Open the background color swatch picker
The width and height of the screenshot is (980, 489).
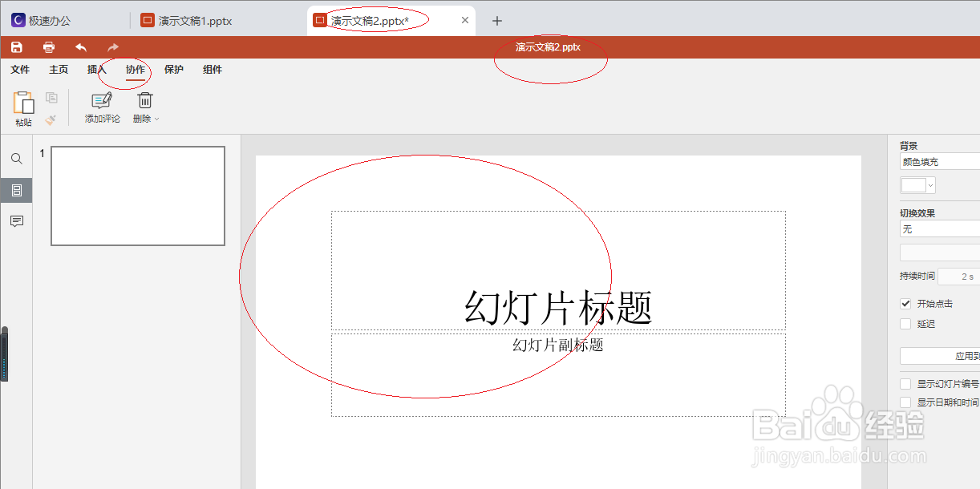(916, 184)
